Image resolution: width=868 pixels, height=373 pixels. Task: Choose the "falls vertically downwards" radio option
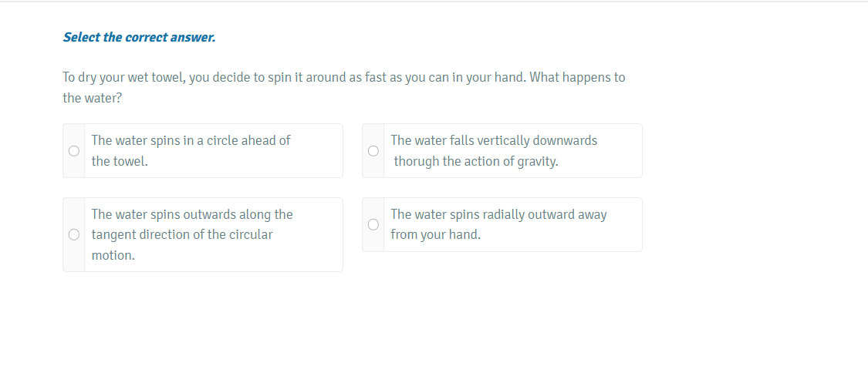click(x=373, y=151)
